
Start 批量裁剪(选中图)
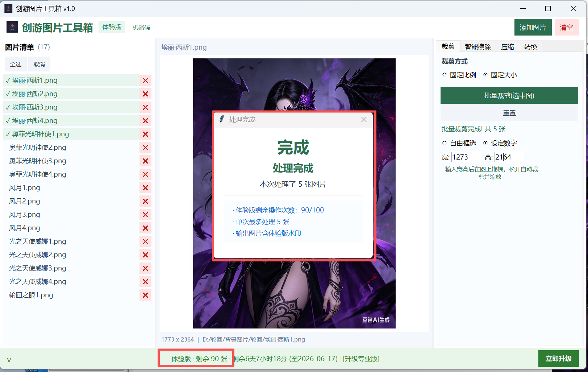click(x=509, y=95)
